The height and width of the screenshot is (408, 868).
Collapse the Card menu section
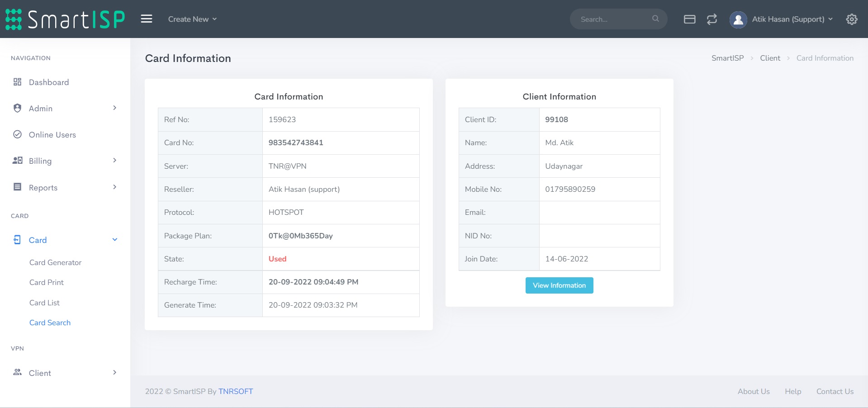click(x=114, y=240)
